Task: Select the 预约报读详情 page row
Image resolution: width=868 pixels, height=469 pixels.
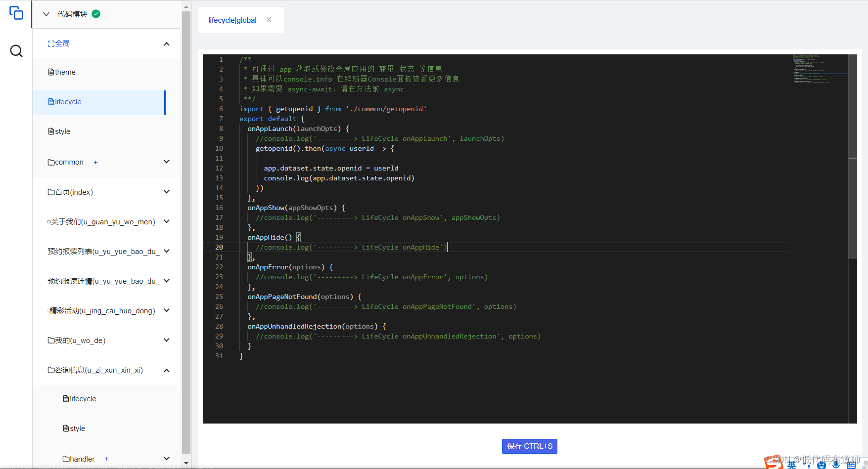Action: tap(106, 281)
